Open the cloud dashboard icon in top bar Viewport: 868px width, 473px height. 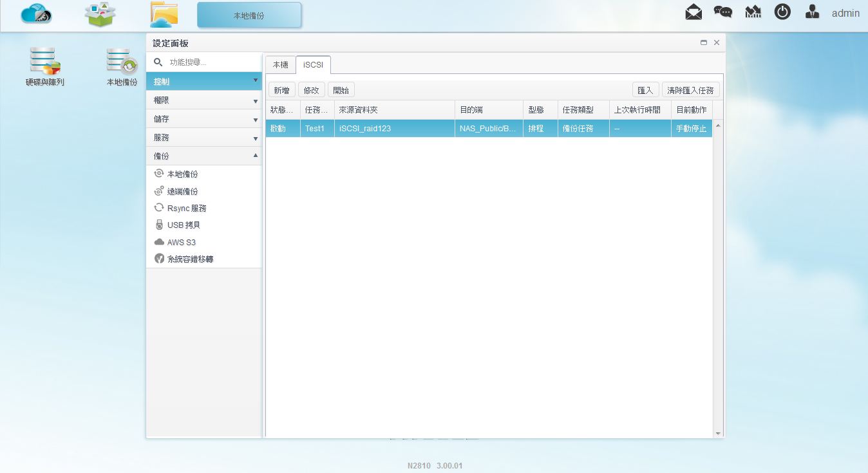pyautogui.click(x=36, y=14)
